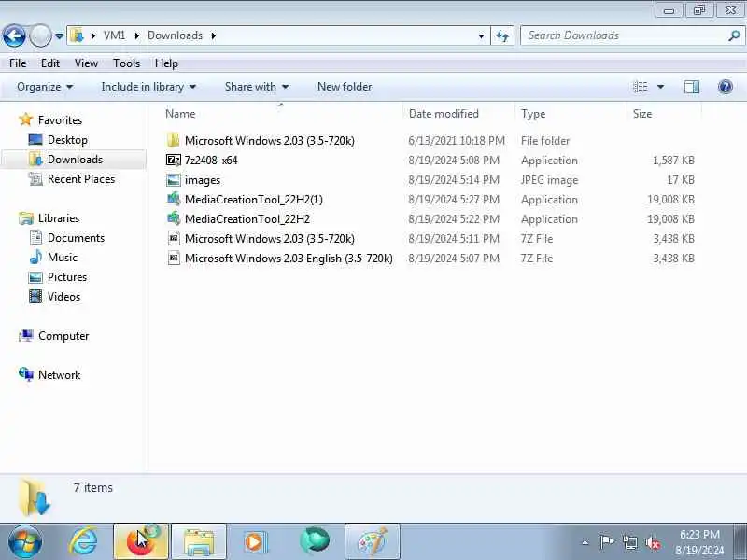Screen dimensions: 747x560
Task: Show hidden icons in the system tray
Action: [x=585, y=542]
